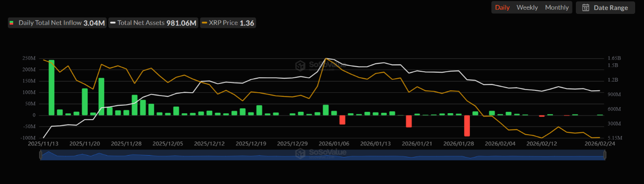The image size is (644, 184).
Task: Click the 2025/11/20 date label
Action: click(84, 143)
